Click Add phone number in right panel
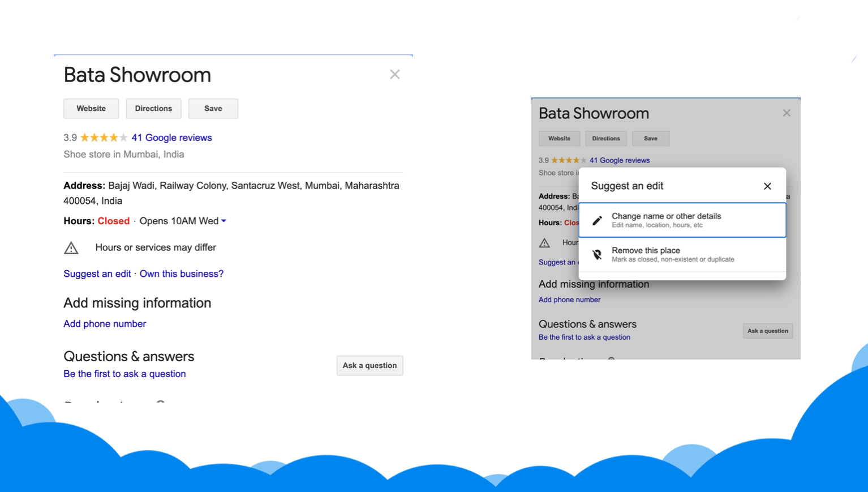The height and width of the screenshot is (492, 868). pyautogui.click(x=569, y=300)
